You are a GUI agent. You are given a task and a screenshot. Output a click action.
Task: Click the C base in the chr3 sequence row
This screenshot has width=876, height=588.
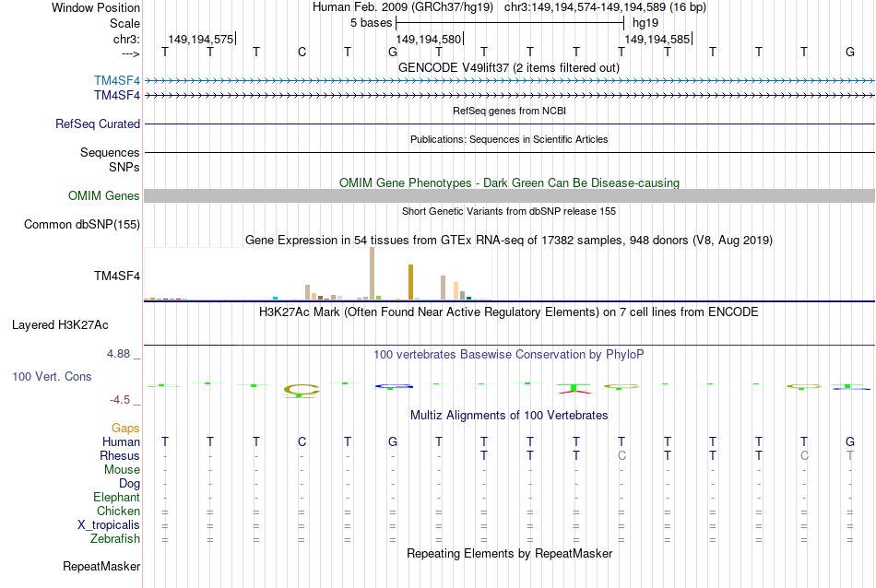302,52
